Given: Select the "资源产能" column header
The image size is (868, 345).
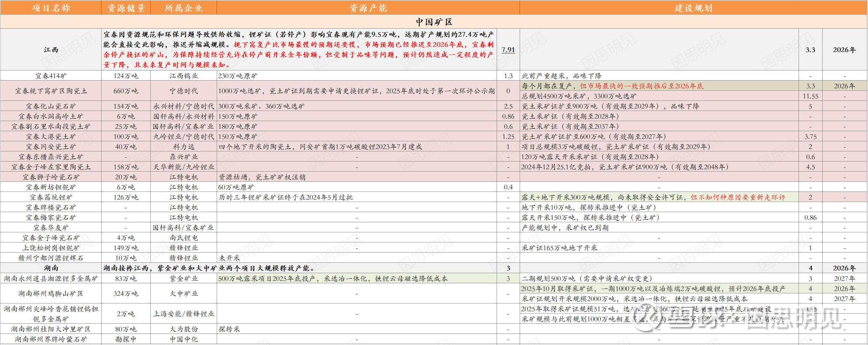Looking at the screenshot, I should pyautogui.click(x=368, y=8).
